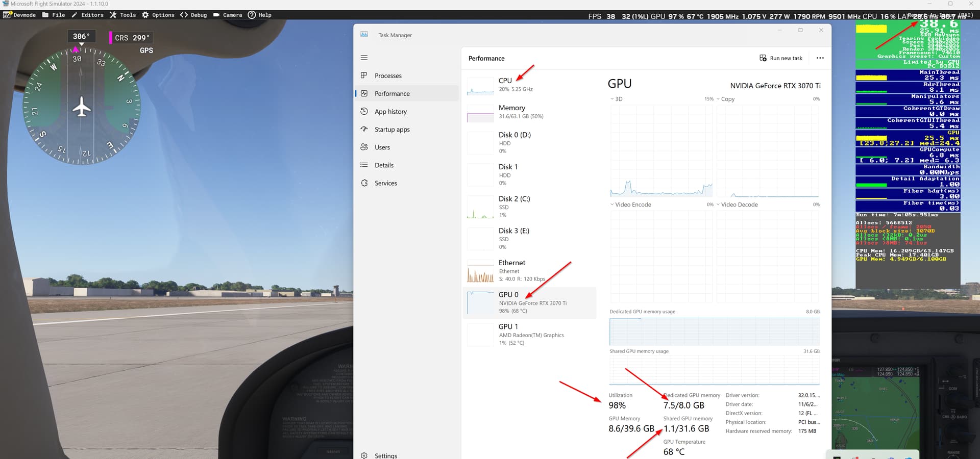Collapse the Video Encode section

click(612, 204)
